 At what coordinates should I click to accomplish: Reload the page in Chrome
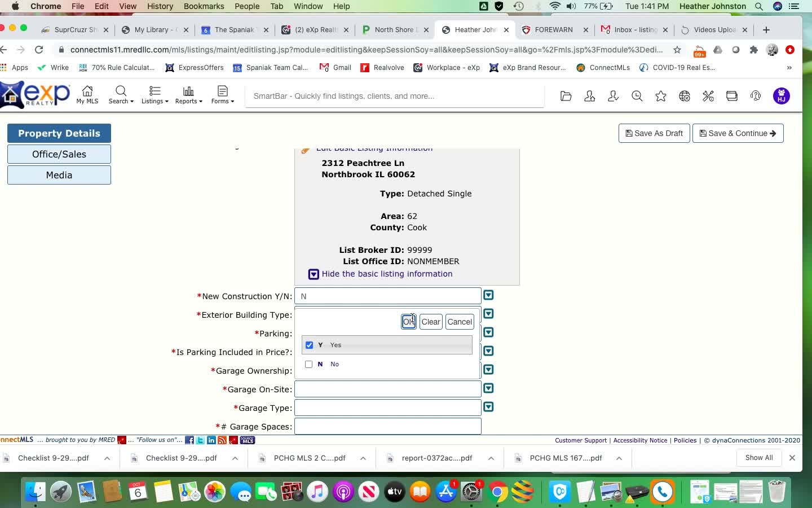coord(39,50)
